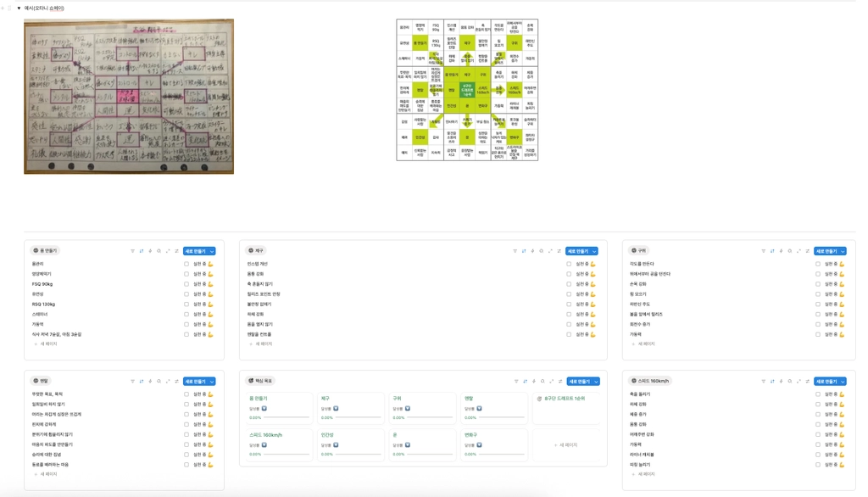
Task: Tick the checkbox for 인스텝 개선 row
Action: (569, 265)
